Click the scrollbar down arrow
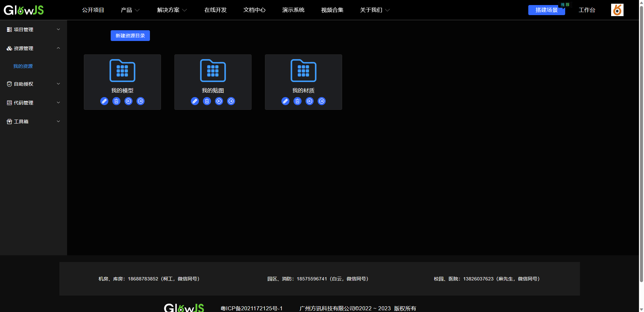Screen dimensions: 644x312 (641, 309)
